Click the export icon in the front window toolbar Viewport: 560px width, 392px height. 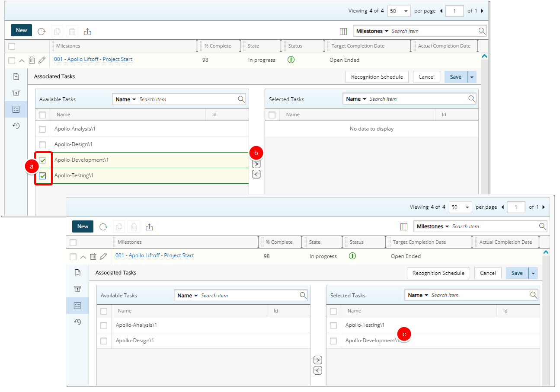pyautogui.click(x=149, y=226)
